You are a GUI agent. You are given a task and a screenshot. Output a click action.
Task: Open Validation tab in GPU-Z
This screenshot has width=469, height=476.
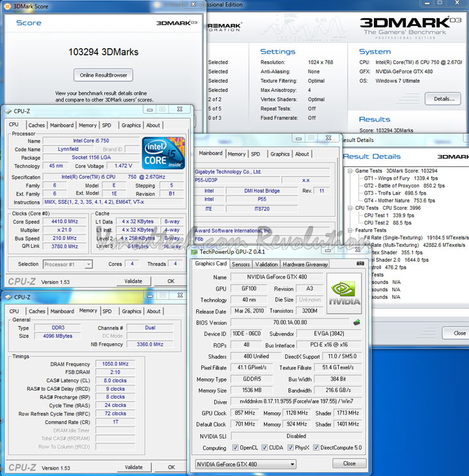266,264
